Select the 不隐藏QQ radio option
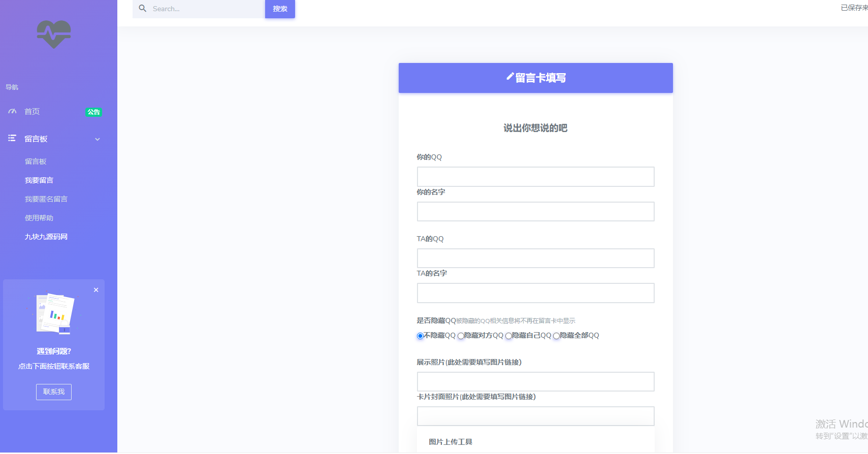Image resolution: width=868 pixels, height=454 pixels. click(x=420, y=336)
